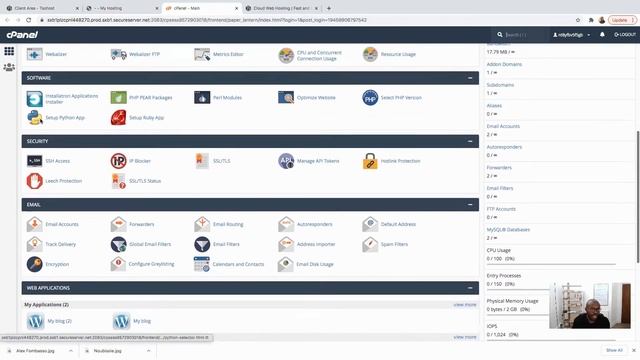640x360 pixels.
Task: Click the Logout link
Action: (624, 35)
